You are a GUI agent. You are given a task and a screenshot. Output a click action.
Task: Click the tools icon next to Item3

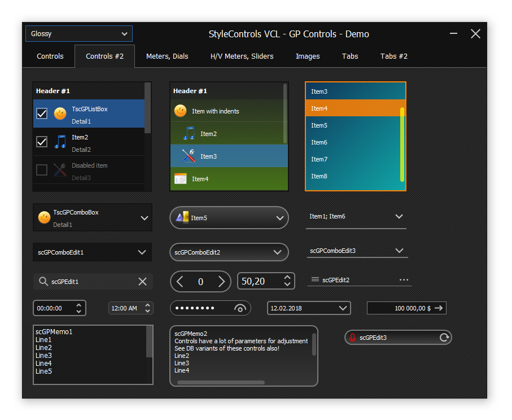(189, 156)
